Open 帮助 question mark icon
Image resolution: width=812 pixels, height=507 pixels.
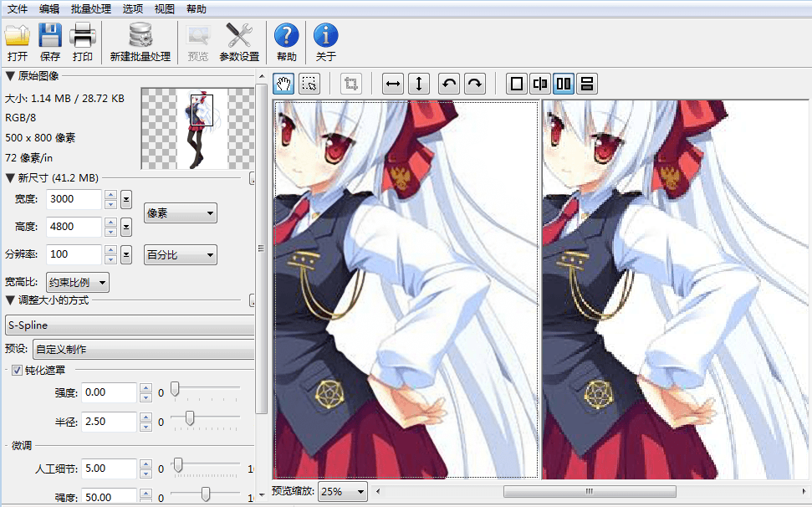coord(286,42)
